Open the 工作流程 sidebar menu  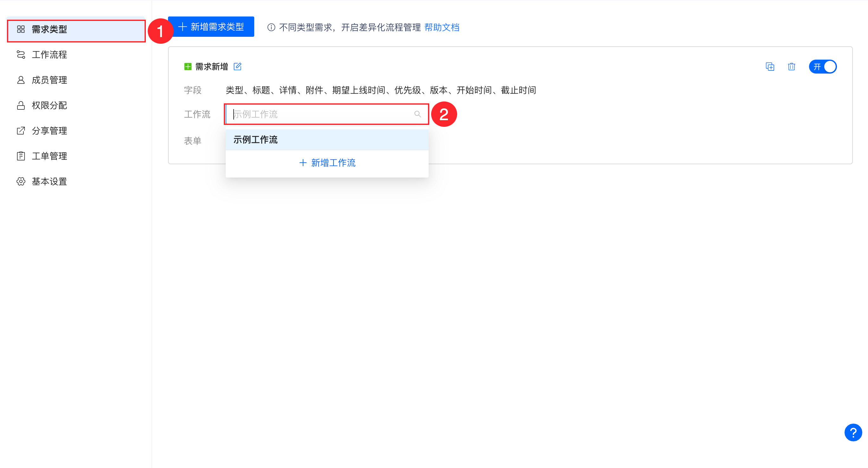click(x=49, y=55)
